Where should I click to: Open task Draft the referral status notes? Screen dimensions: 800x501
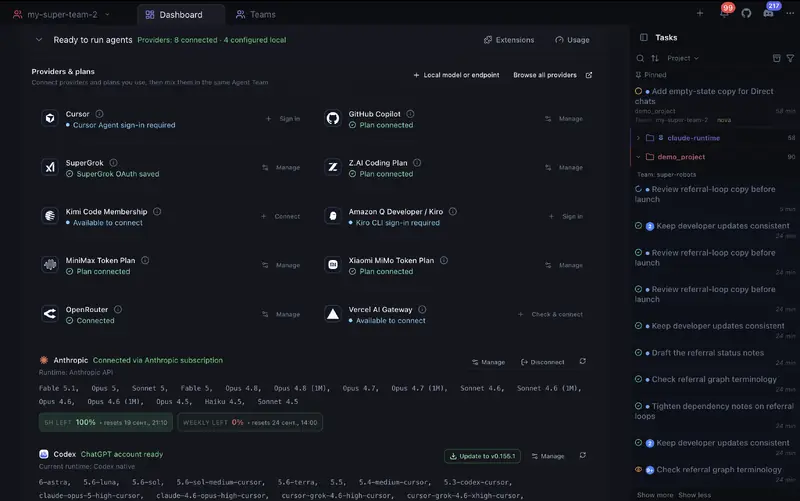pos(708,353)
